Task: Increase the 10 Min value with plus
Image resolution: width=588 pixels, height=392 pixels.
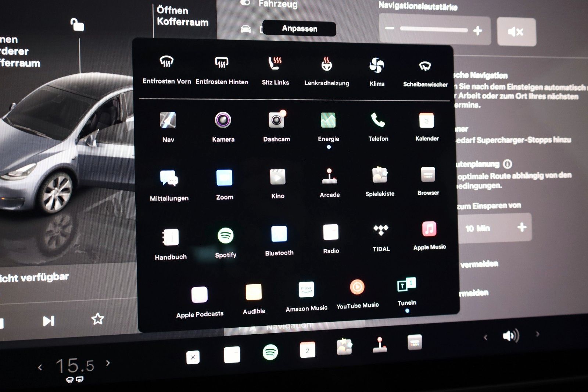Action: click(x=521, y=227)
